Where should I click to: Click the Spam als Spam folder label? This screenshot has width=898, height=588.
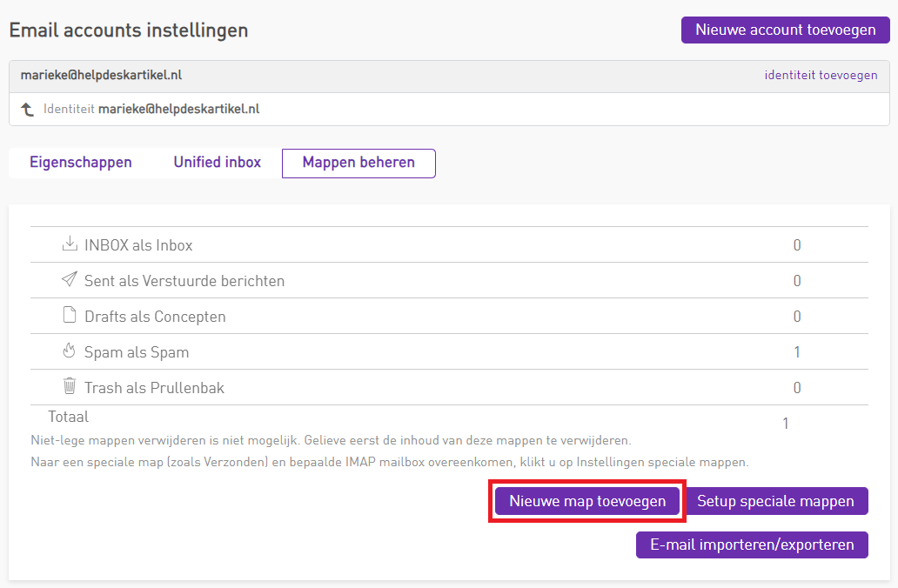(x=137, y=352)
